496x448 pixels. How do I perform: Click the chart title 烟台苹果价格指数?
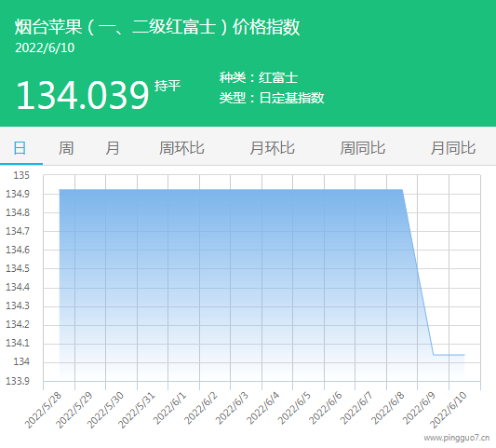pyautogui.click(x=157, y=27)
